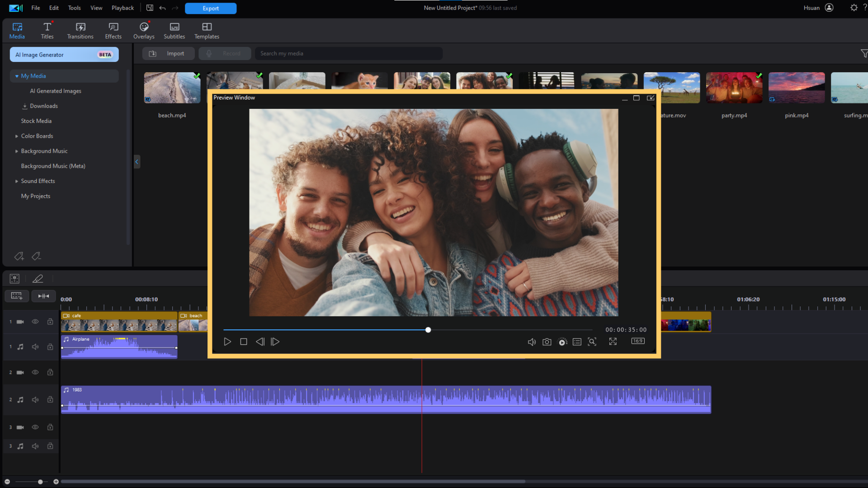Click the subtitle/caption icon in preview
Screen dimensions: 868x488
point(576,341)
